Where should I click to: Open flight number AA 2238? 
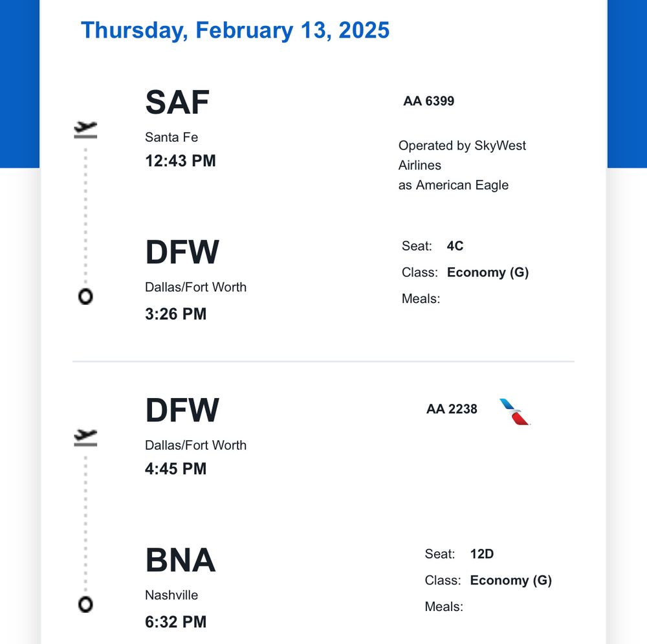pyautogui.click(x=452, y=409)
